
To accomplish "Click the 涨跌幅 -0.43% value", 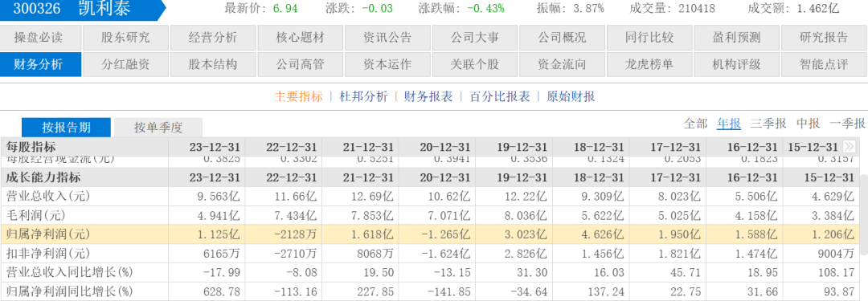I will click(485, 8).
